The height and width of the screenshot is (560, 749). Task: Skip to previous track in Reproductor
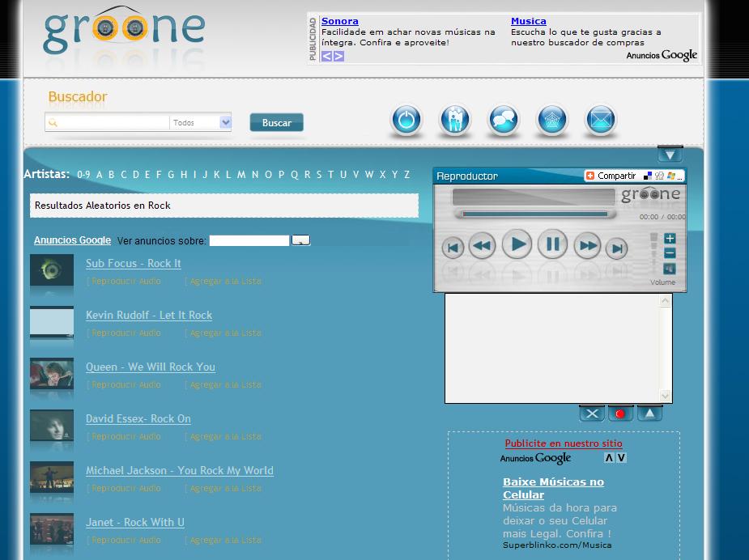point(453,248)
